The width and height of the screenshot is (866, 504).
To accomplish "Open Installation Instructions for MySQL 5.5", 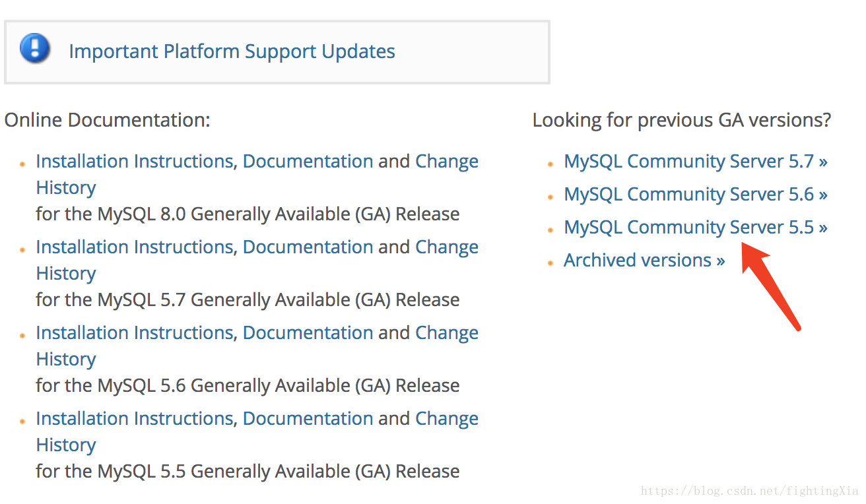I will tap(135, 418).
